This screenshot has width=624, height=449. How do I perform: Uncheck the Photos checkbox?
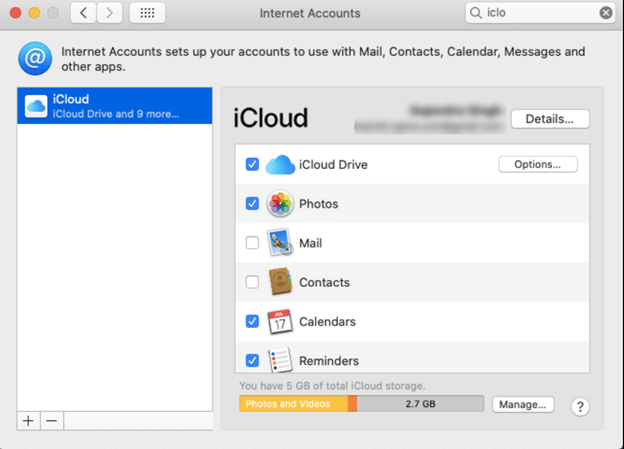click(252, 203)
